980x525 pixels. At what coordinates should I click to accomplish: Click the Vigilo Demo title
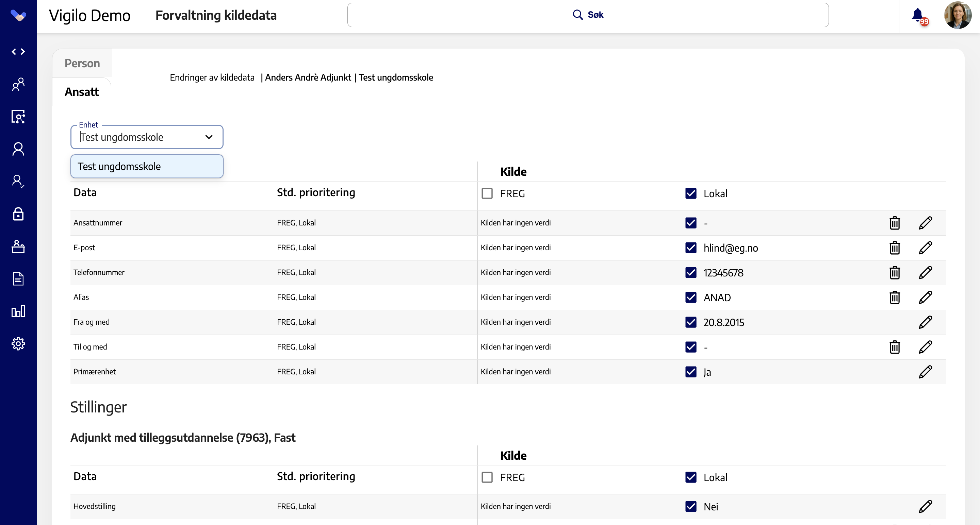pyautogui.click(x=90, y=16)
